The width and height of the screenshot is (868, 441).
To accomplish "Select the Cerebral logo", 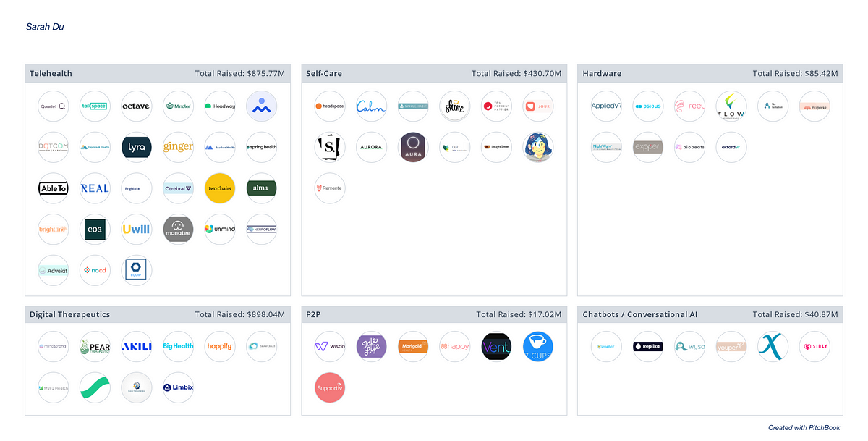I will coord(178,188).
